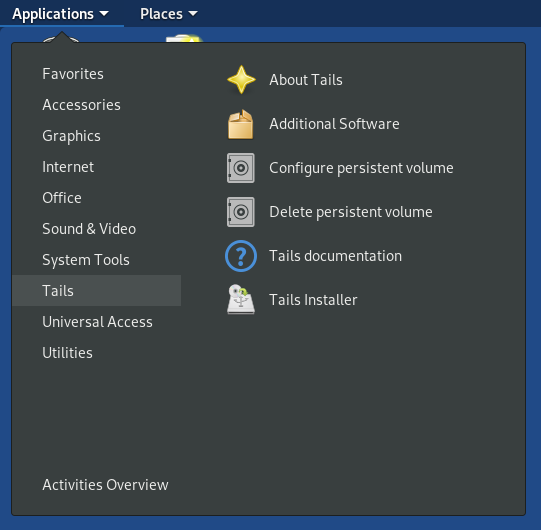The image size is (541, 530).
Task: Click the yellow star About Tails icon
Action: point(241,80)
